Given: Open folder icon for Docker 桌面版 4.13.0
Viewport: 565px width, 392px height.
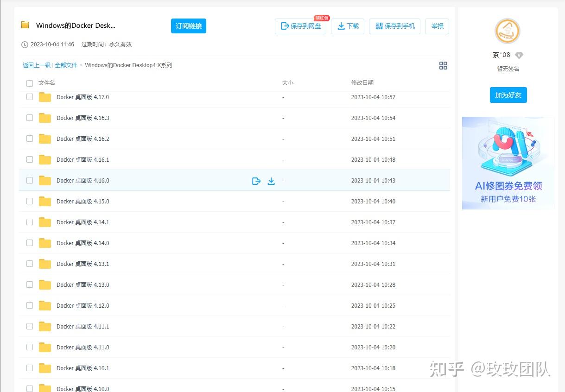Looking at the screenshot, I should click(45, 285).
